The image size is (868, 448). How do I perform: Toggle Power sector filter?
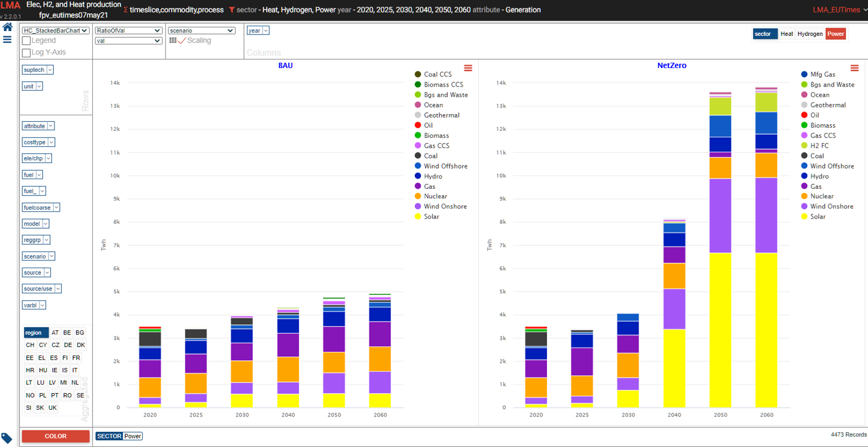836,34
